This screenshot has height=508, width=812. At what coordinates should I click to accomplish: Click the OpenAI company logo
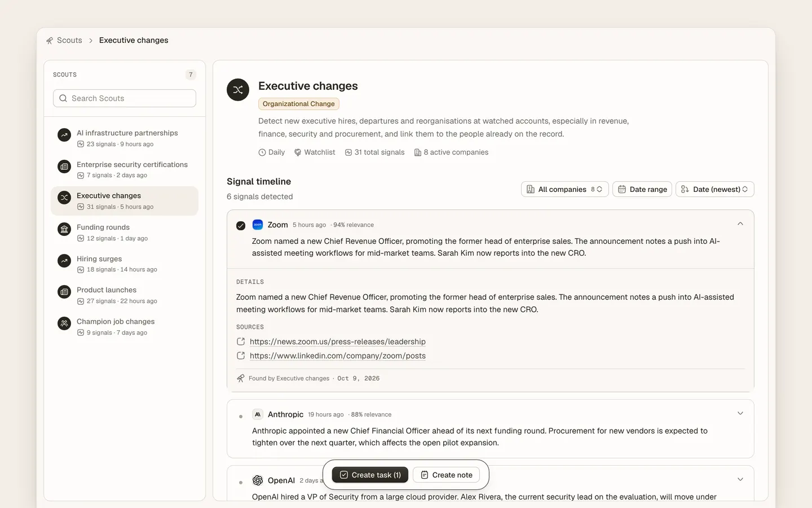tap(258, 480)
